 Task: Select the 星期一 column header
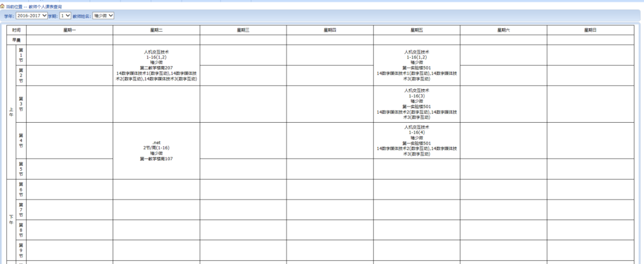[x=70, y=30]
